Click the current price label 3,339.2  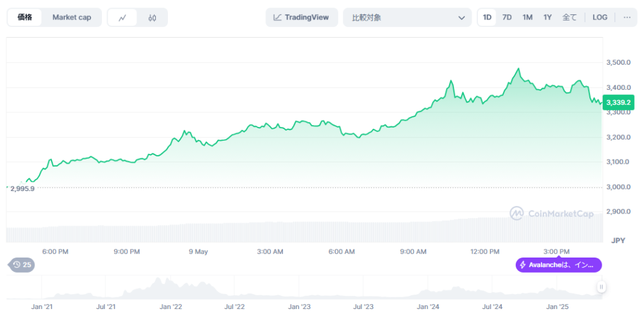619,102
